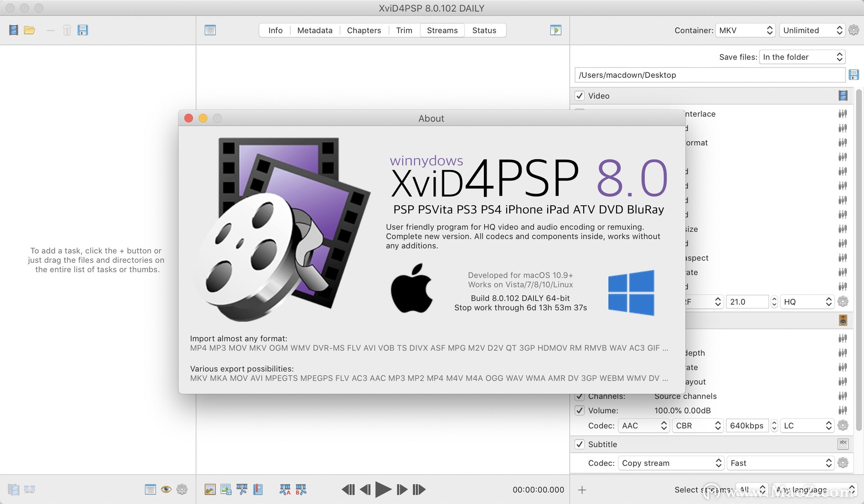
Task: Adjust the CRF value stepper showing 21.0
Action: coord(774,301)
